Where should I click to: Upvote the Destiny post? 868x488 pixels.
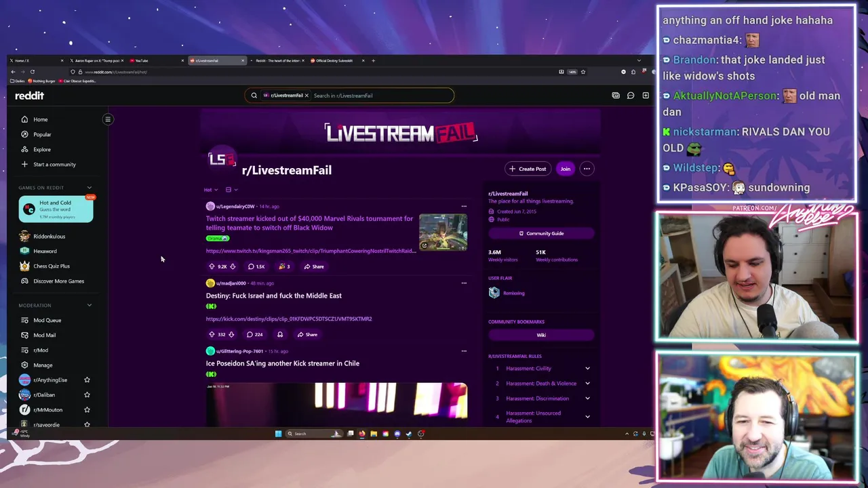(x=212, y=334)
